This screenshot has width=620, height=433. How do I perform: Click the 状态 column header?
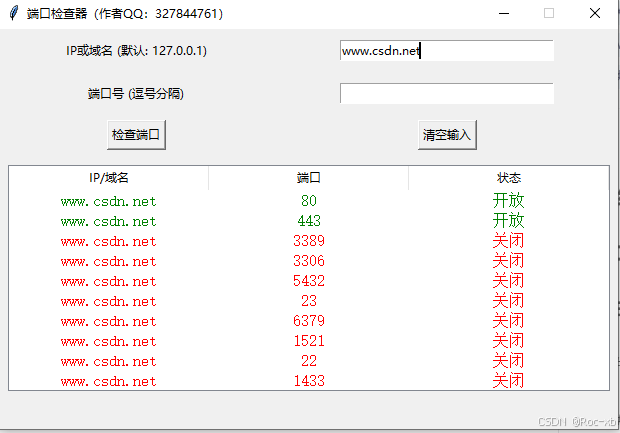click(509, 178)
